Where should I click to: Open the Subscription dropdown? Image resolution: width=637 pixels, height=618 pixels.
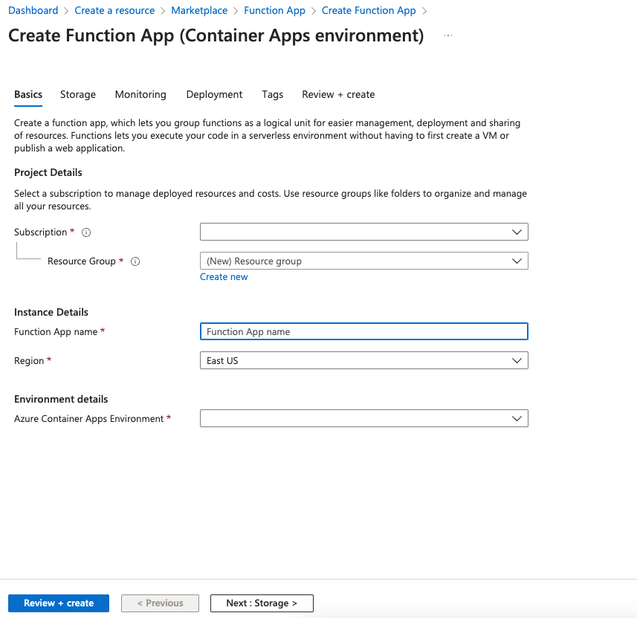364,232
